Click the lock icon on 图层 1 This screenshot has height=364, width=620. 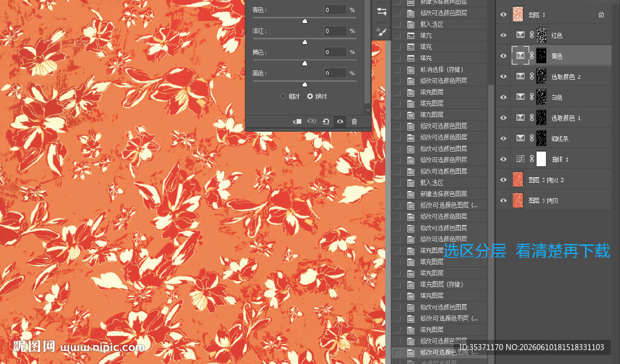[601, 15]
